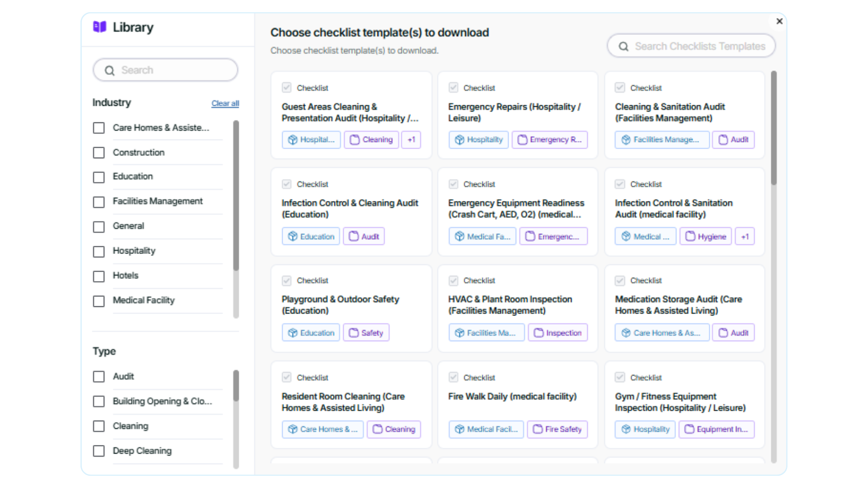Click the Hospital... industry tag icon on Guest Areas card
The image size is (868, 488).
pyautogui.click(x=292, y=140)
